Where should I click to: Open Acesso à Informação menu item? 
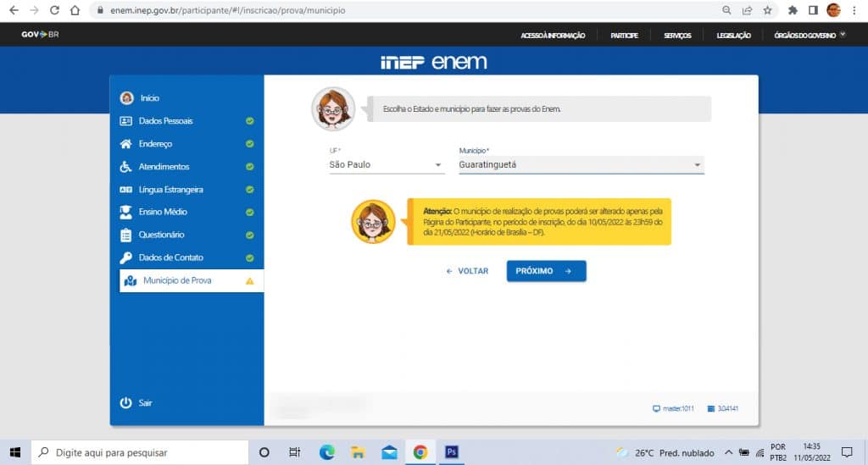pos(553,36)
